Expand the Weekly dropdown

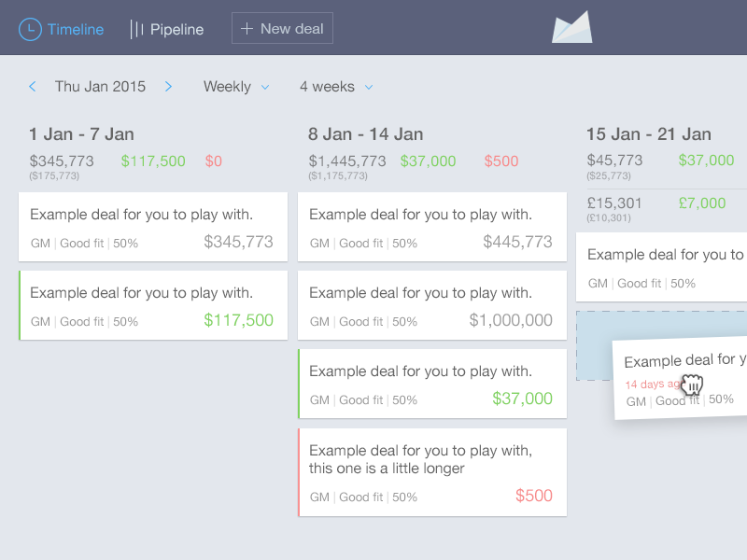(x=236, y=87)
